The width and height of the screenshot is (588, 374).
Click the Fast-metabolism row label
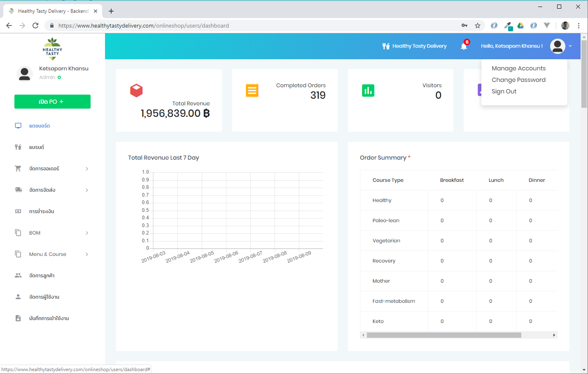point(394,301)
